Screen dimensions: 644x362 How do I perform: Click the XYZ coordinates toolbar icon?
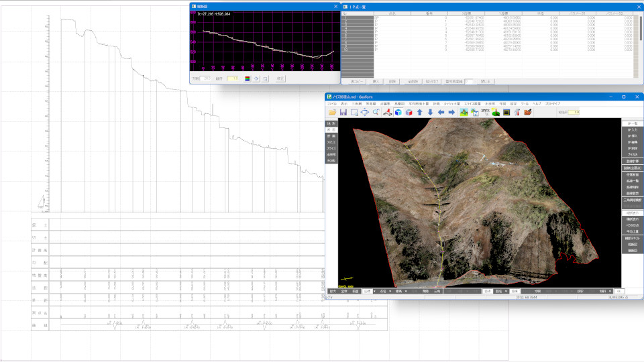pyautogui.click(x=484, y=111)
